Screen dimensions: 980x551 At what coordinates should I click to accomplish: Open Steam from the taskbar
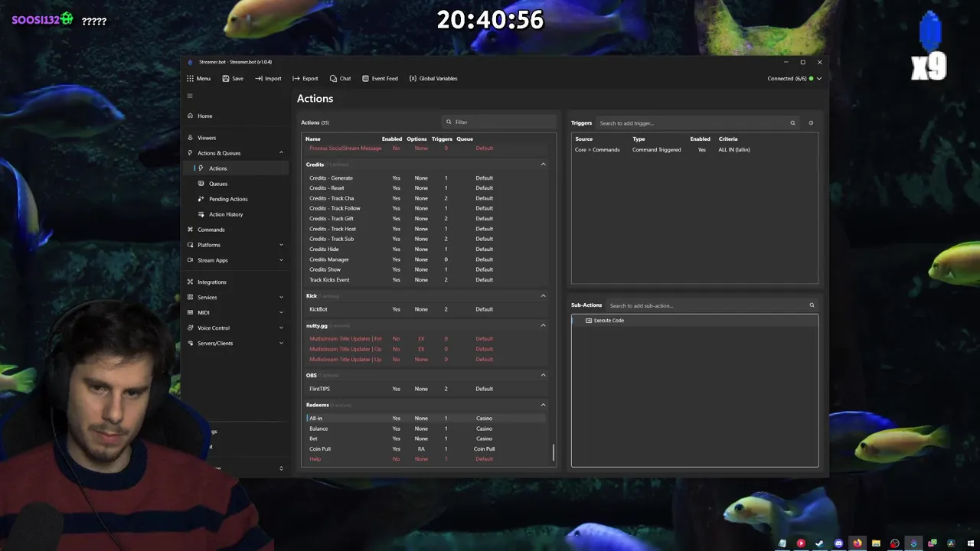819,543
